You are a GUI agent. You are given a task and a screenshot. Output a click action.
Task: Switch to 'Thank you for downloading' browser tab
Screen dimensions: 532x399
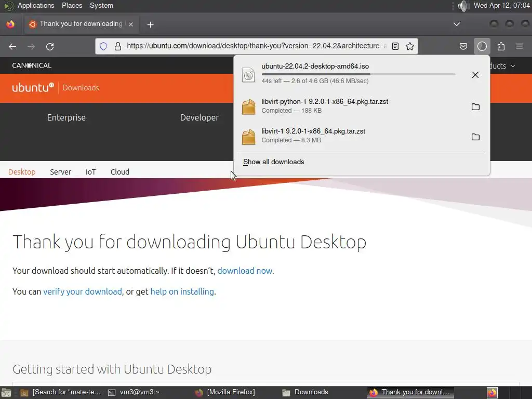pos(81,24)
